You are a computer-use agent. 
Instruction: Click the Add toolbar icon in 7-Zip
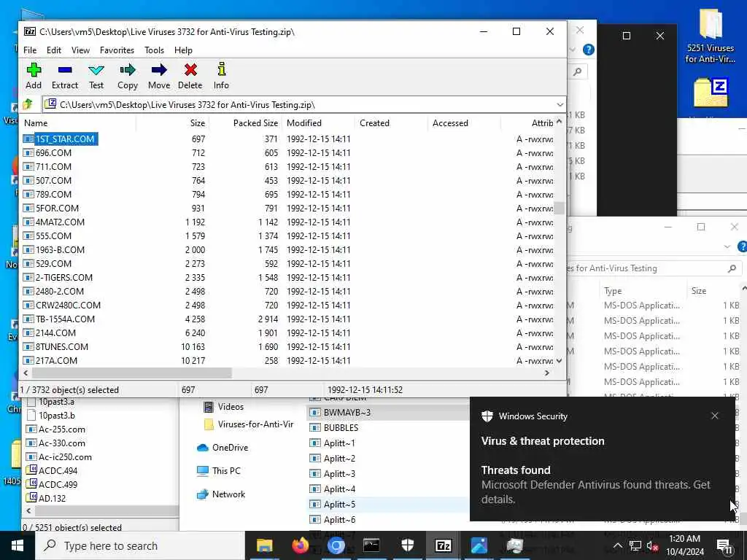(34, 76)
